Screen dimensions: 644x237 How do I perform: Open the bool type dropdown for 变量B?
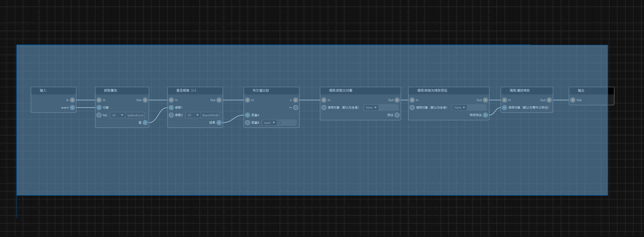point(269,123)
